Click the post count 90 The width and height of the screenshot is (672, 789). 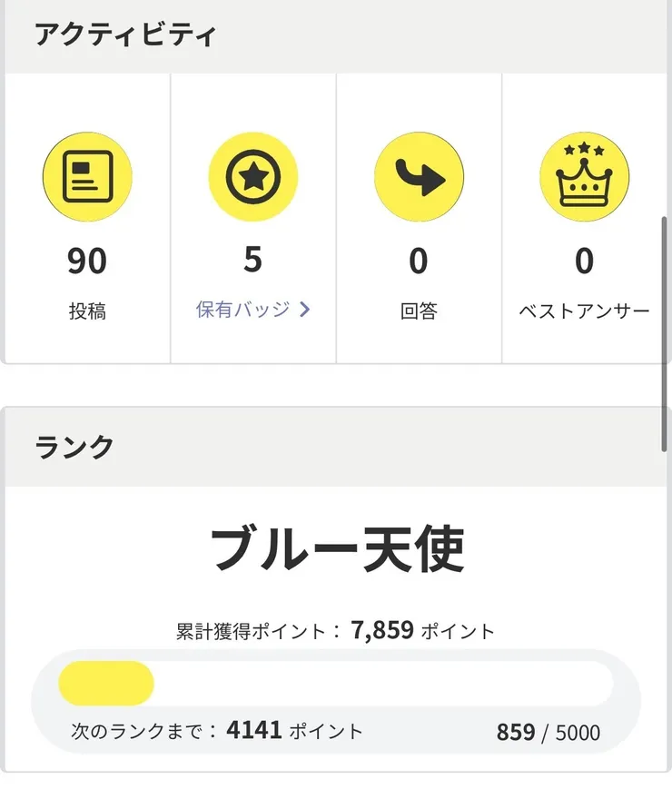tap(87, 261)
